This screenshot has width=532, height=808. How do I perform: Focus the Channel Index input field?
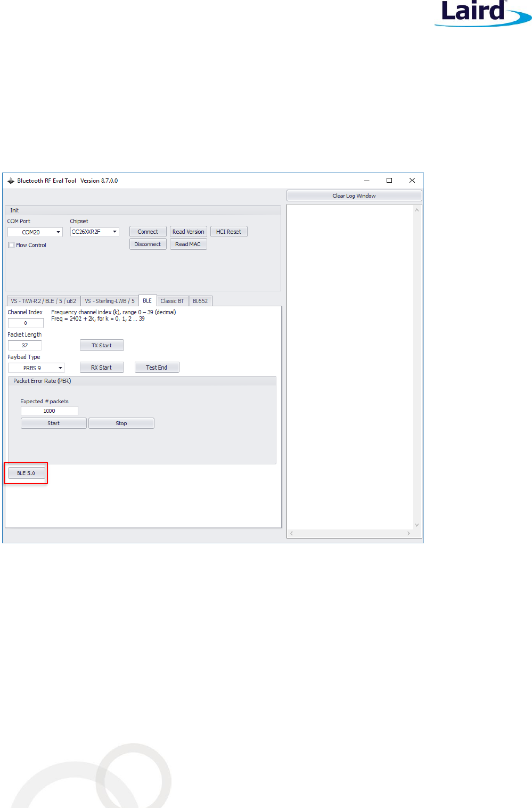point(26,323)
